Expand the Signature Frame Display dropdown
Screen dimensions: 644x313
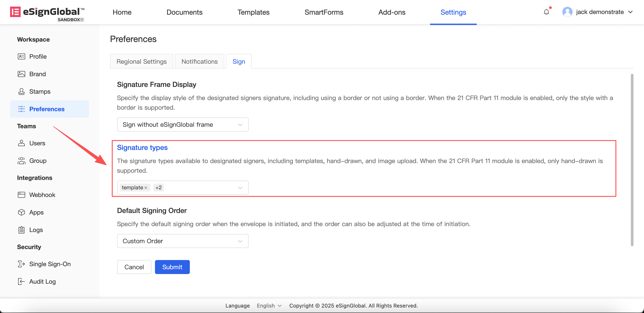click(183, 125)
